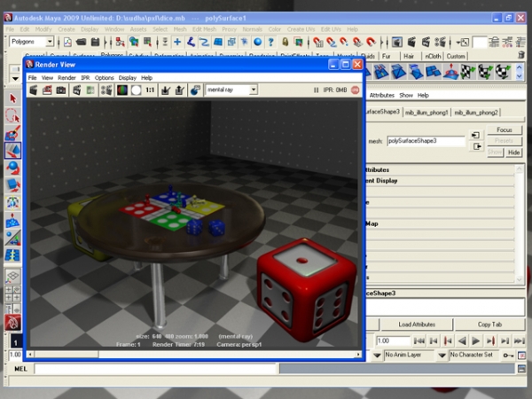The width and height of the screenshot is (532, 399).
Task: Click the Load Attributes button
Action: coord(417,325)
